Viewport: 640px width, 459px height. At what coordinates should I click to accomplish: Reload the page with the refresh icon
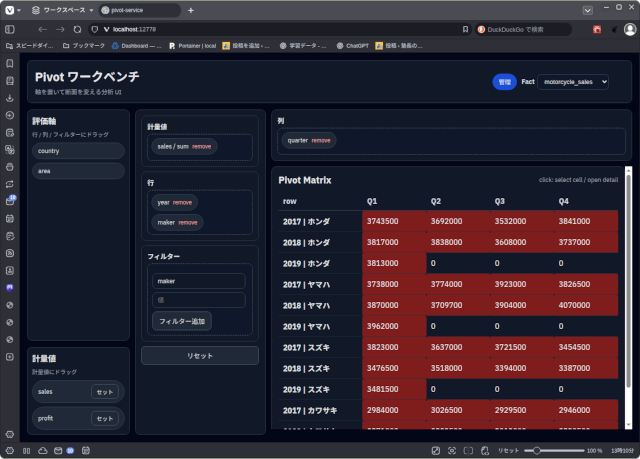click(x=76, y=29)
